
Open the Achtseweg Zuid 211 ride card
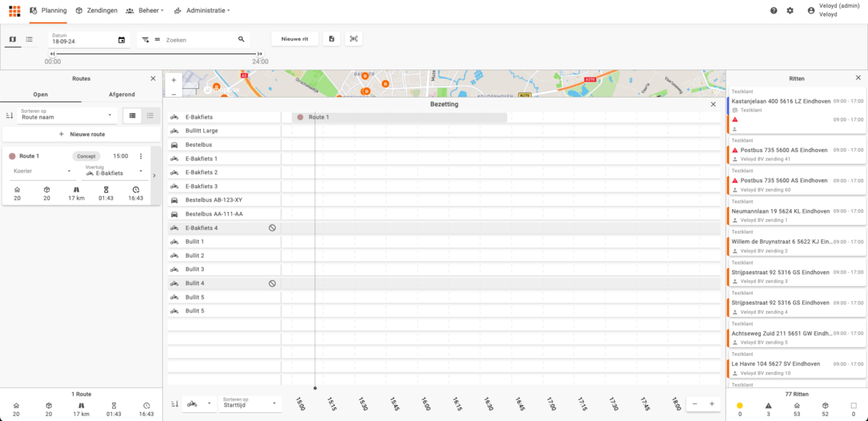click(x=796, y=337)
